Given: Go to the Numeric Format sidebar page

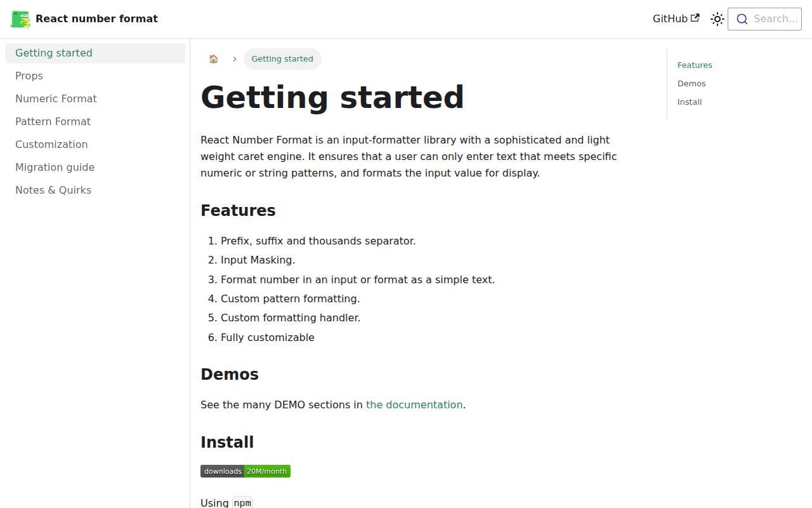Looking at the screenshot, I should [95, 99].
